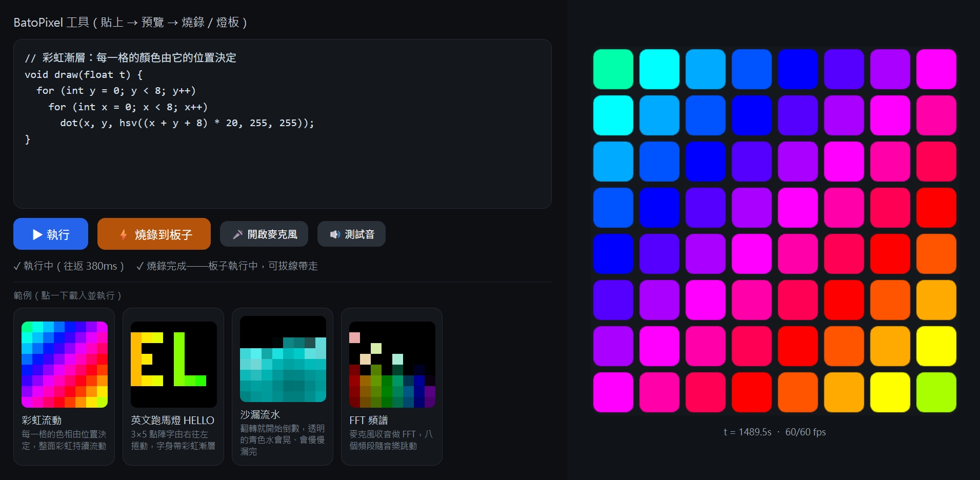The image size is (980, 480).
Task: Click the FFT 頻譜 card title
Action: click(369, 420)
